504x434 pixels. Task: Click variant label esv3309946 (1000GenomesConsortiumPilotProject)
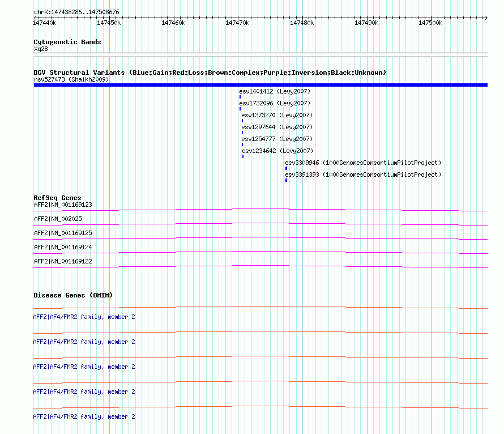[x=363, y=163]
